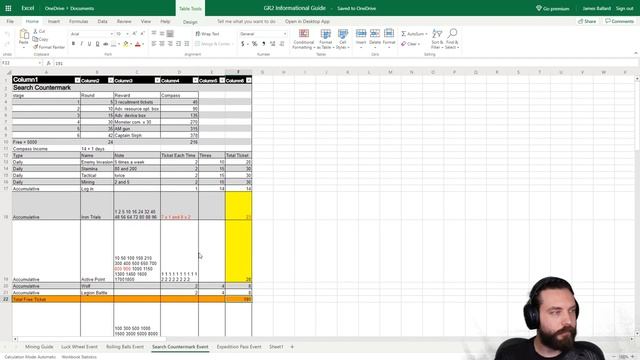Viewport: 640px width, 360px height.
Task: Align cell text to the right
Action: 170,44
